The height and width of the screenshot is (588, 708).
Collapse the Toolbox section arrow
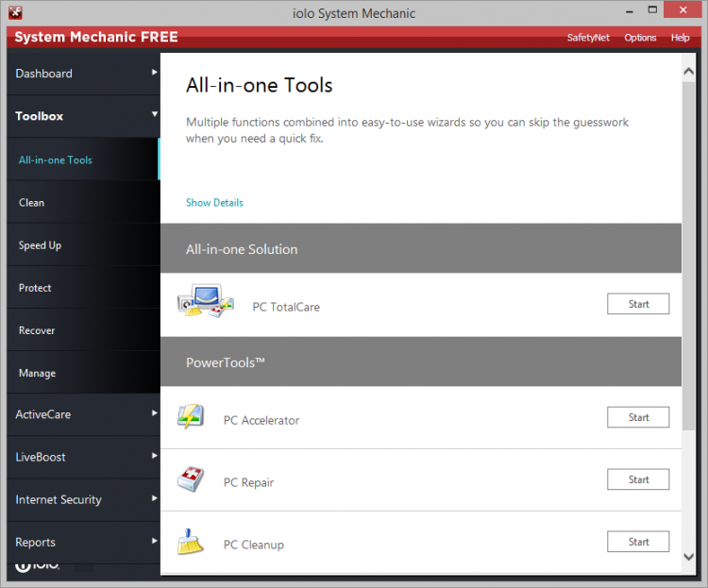[155, 114]
